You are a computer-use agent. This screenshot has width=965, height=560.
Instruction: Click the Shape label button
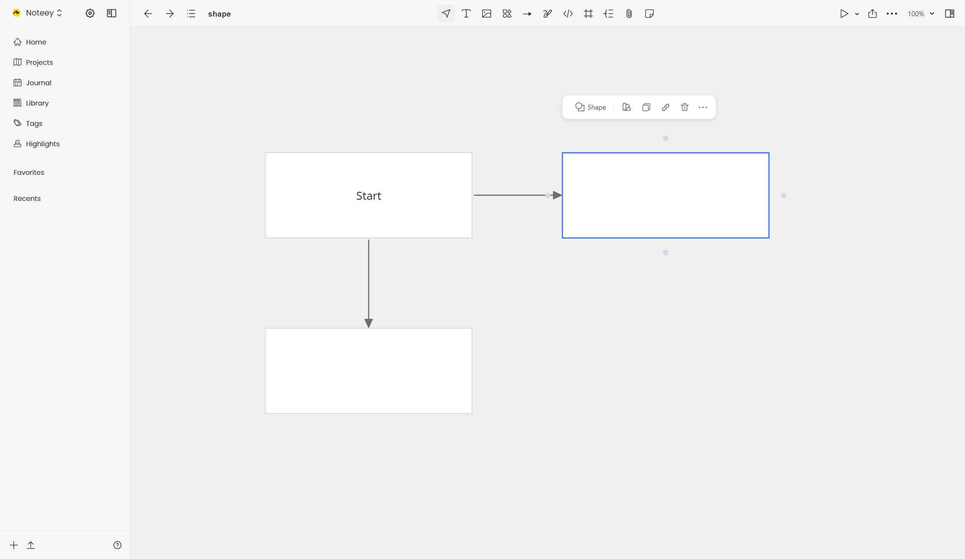[591, 107]
